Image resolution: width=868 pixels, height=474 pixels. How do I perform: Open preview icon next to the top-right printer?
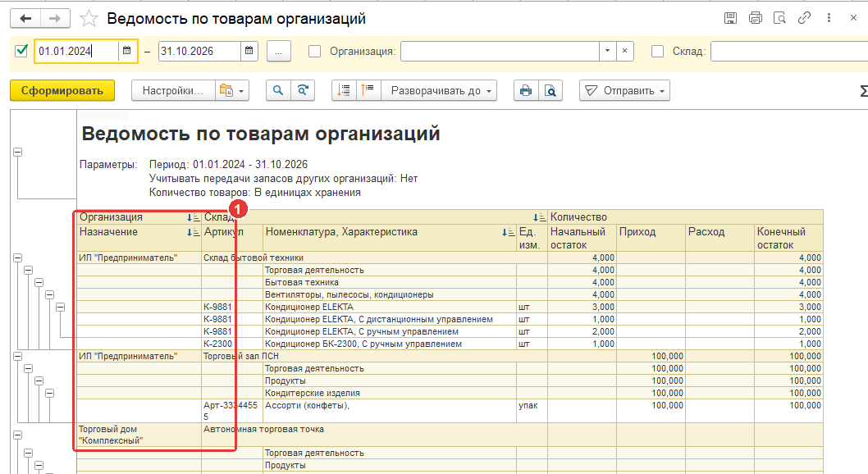(779, 18)
